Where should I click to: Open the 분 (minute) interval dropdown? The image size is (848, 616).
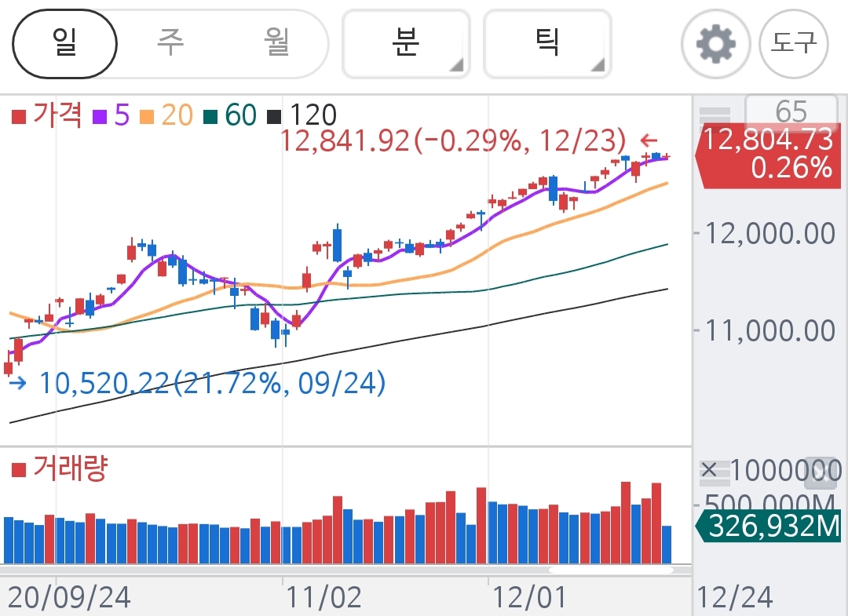(406, 44)
